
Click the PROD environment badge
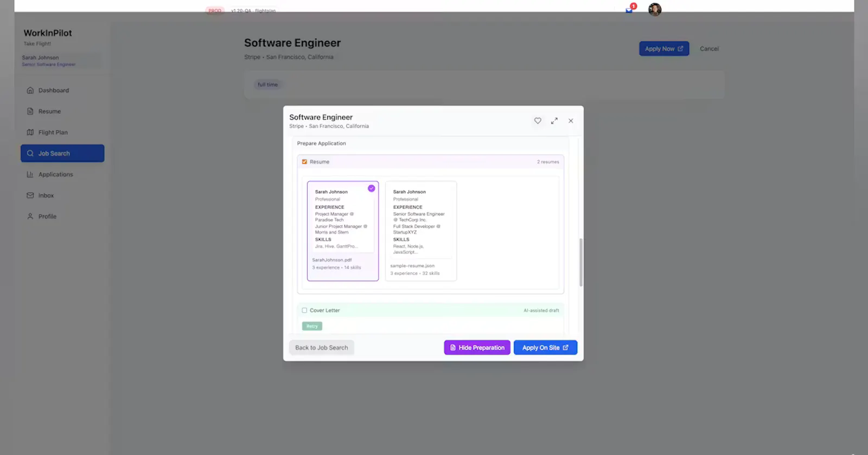pos(215,11)
